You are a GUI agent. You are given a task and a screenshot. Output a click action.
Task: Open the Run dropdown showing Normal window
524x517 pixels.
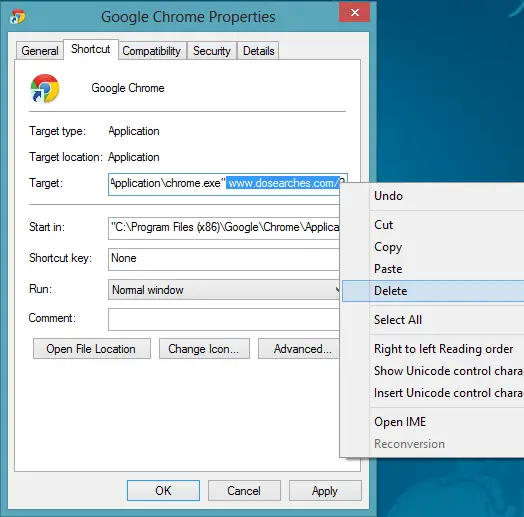[x=224, y=290]
